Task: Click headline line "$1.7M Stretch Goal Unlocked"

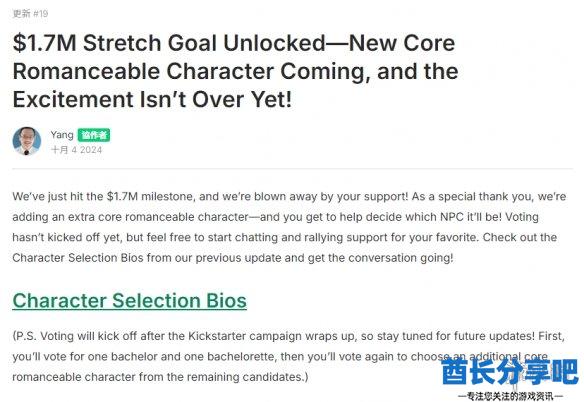Action: point(169,43)
